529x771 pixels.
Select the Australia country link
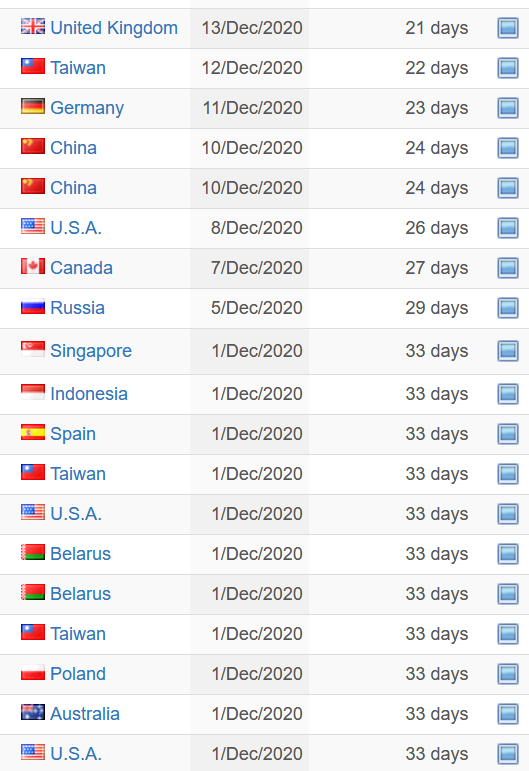point(85,714)
